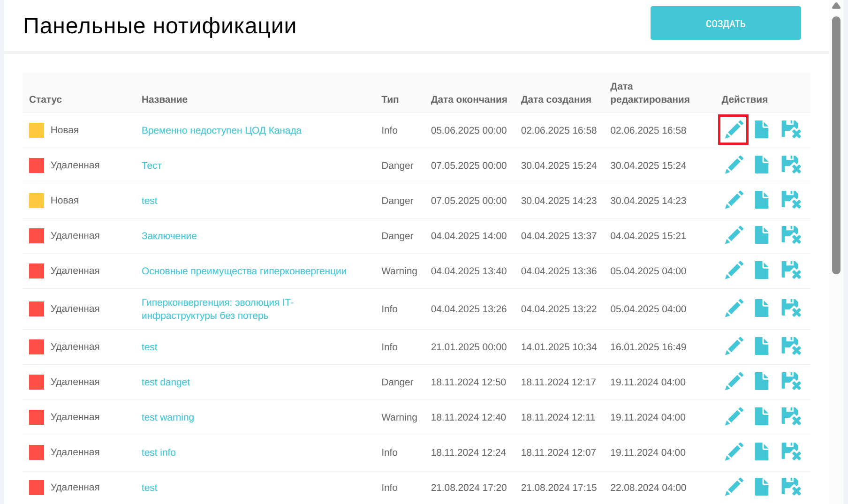
Task: Click the СОЗДАТЬ button
Action: point(726,23)
